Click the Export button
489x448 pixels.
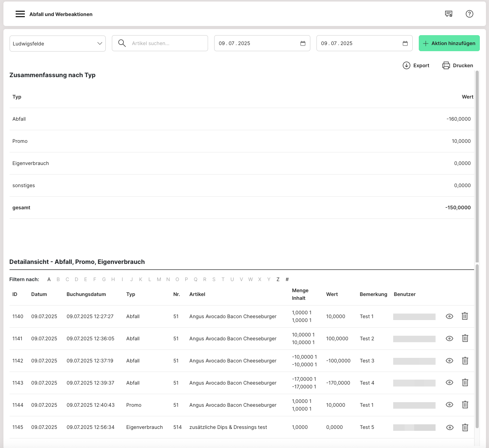point(416,65)
